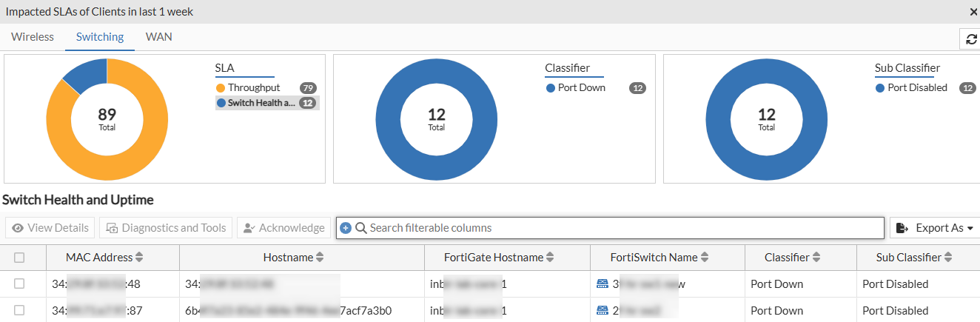Switch to the WAN tab
Screen dimensions: 980x322
tap(158, 36)
